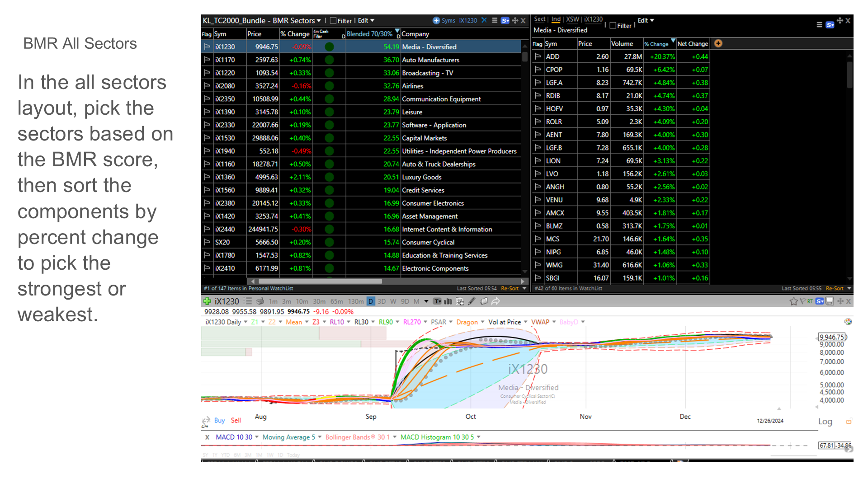868x488 pixels.
Task: Click the share arrow icon on the chart toolbar
Action: [495, 301]
